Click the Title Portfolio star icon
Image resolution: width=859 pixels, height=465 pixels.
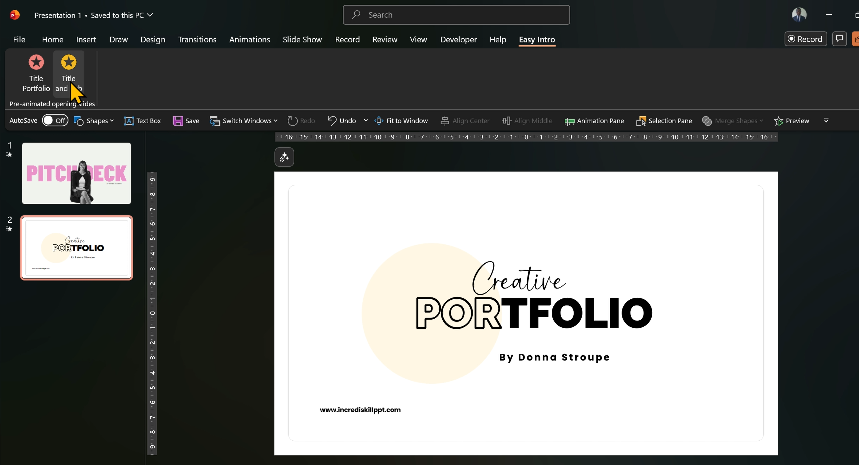(x=36, y=63)
